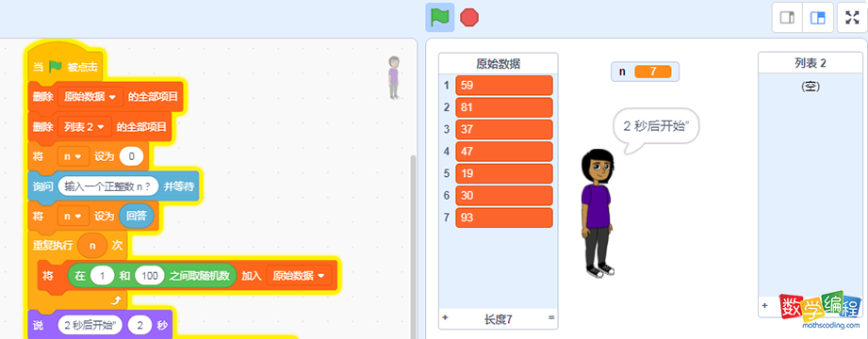The height and width of the screenshot is (339, 868).
Task: Click the 询问 sensing block label
Action: coord(42,186)
